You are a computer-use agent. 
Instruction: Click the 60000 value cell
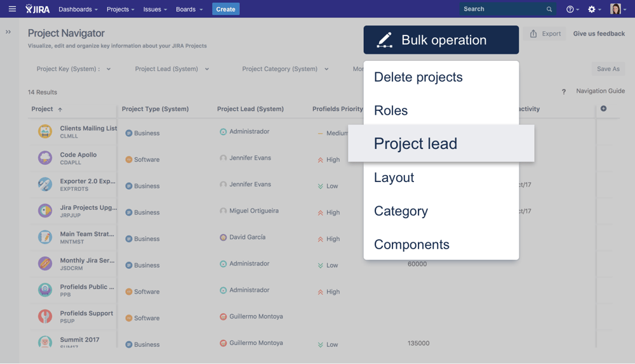click(417, 264)
